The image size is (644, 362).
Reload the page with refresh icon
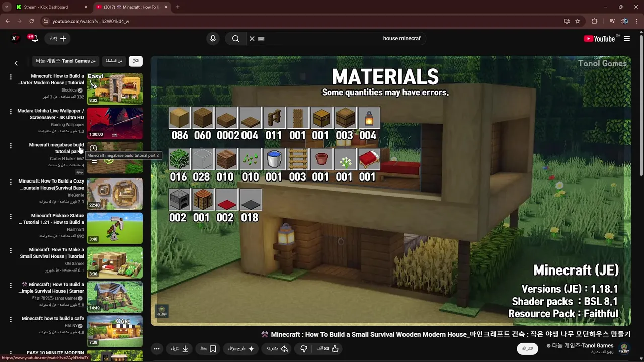tap(31, 21)
